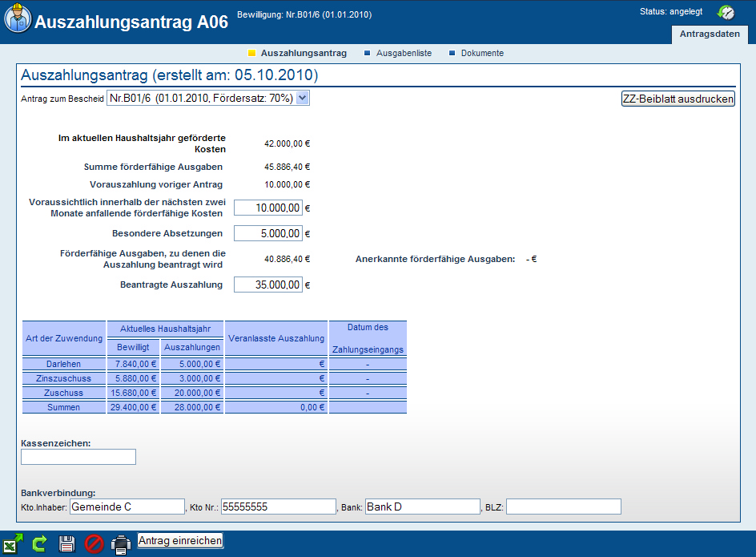Click the status clock arrow icon
This screenshot has height=557, width=756.
coord(726,12)
